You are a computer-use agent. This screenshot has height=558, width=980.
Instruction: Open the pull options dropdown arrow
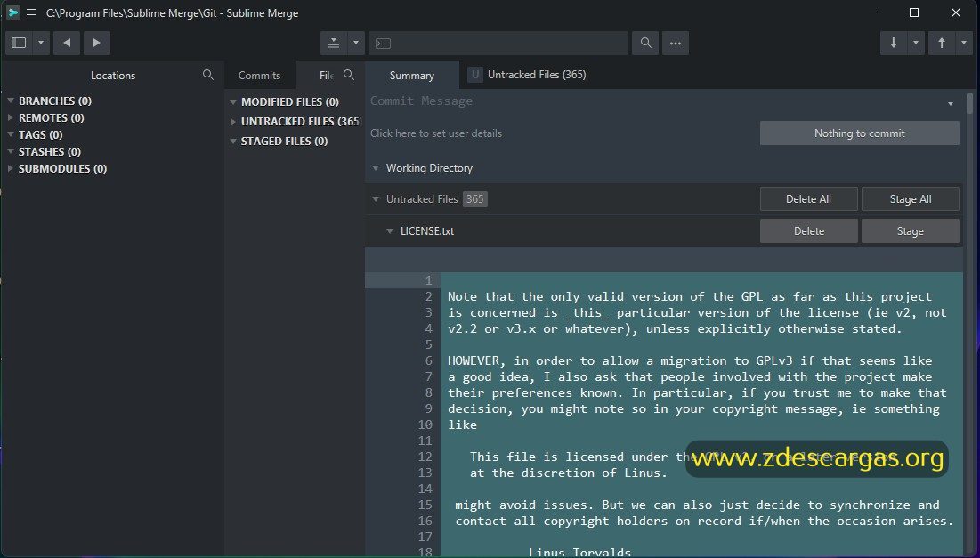(916, 43)
